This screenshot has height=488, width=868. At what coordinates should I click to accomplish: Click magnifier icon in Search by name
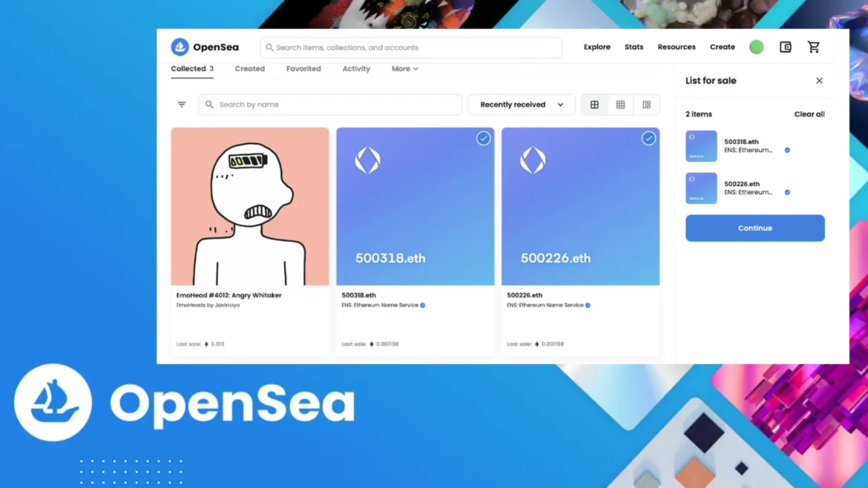tap(209, 105)
